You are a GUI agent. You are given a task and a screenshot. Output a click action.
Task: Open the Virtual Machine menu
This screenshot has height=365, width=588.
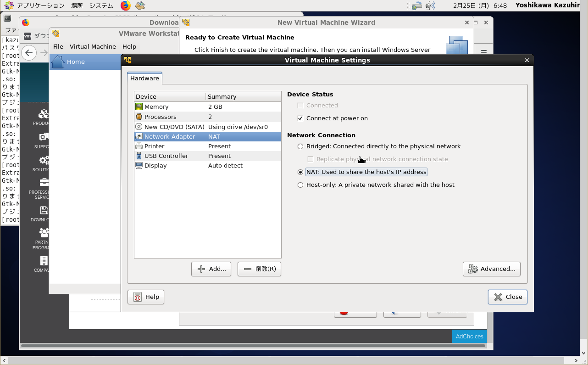pyautogui.click(x=93, y=46)
